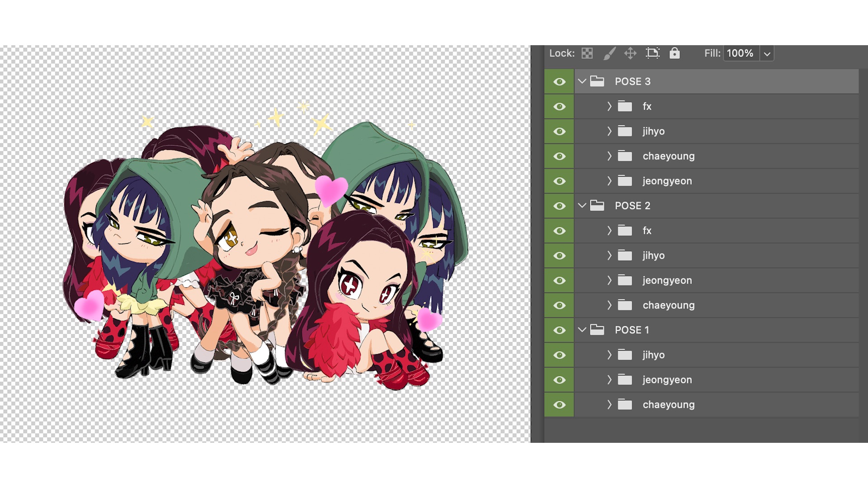
Task: Select jeongyeon layer name in POSE 1
Action: point(667,380)
